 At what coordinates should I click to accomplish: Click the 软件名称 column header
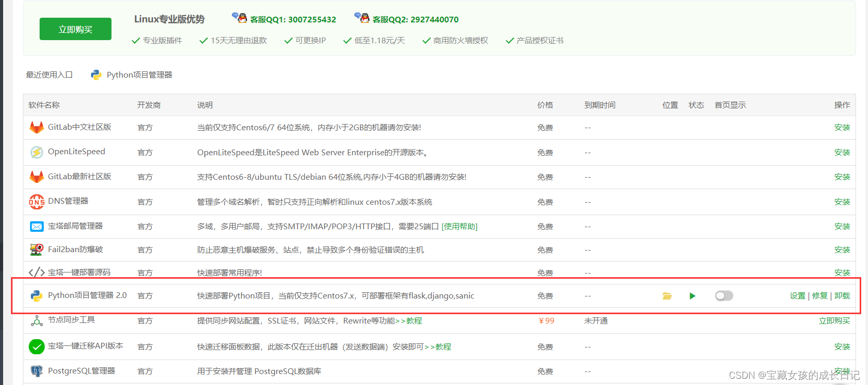(44, 105)
